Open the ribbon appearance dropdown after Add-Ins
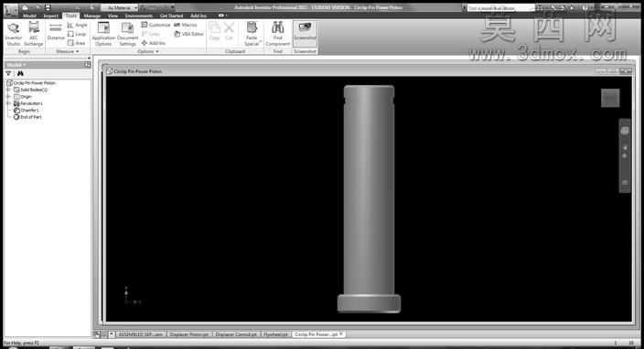The height and width of the screenshot is (349, 644). point(221,16)
